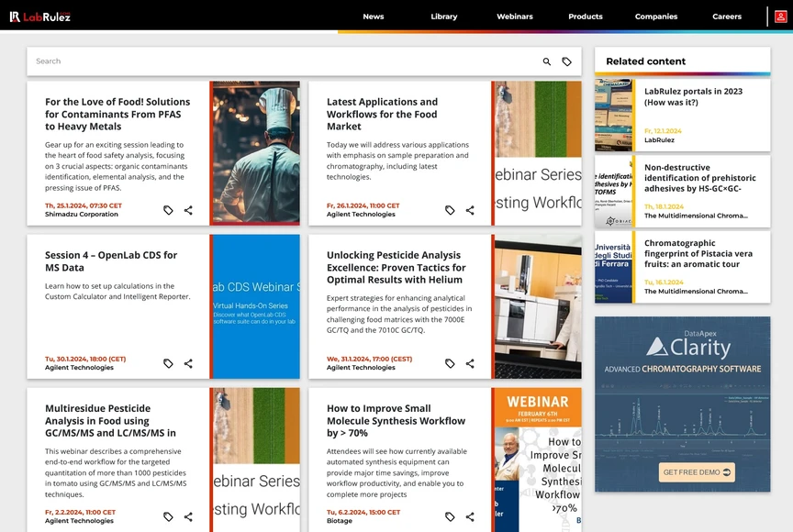Click date Fr, 12.1.2024 in related content

click(x=663, y=131)
